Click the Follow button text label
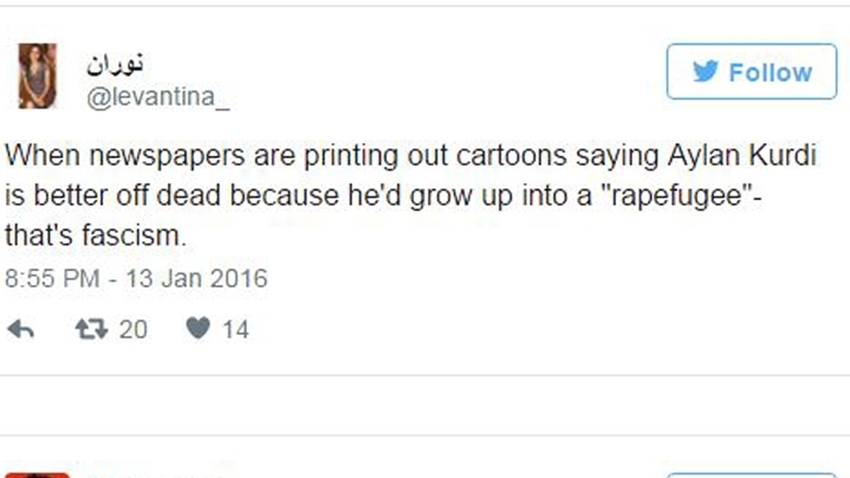 pyautogui.click(x=770, y=73)
